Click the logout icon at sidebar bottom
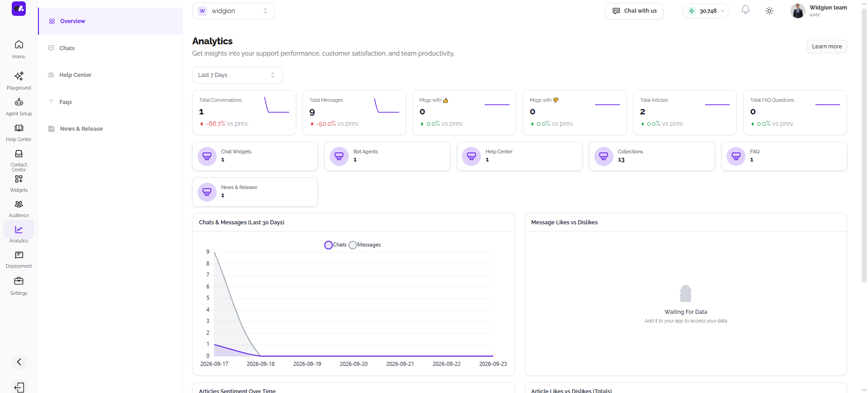The image size is (868, 393). 19,387
